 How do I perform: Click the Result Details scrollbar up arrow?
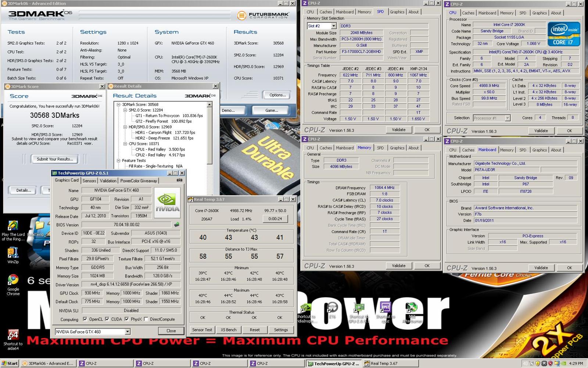(209, 105)
